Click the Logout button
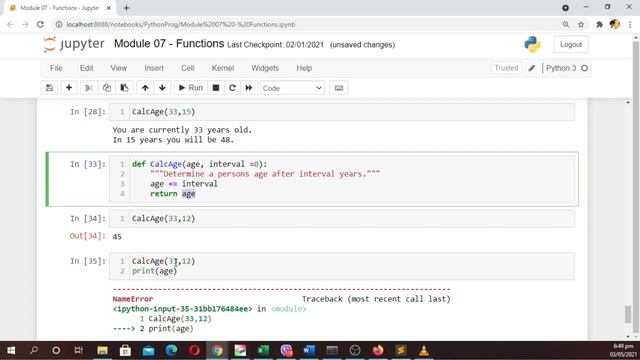This screenshot has height=360, width=640. point(571,44)
